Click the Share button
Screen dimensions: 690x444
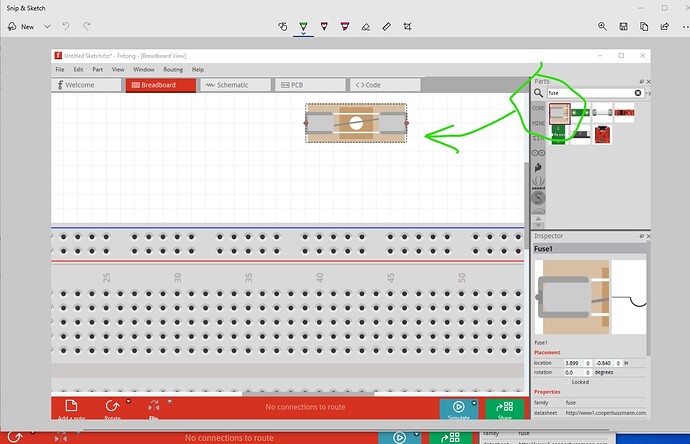click(x=503, y=409)
